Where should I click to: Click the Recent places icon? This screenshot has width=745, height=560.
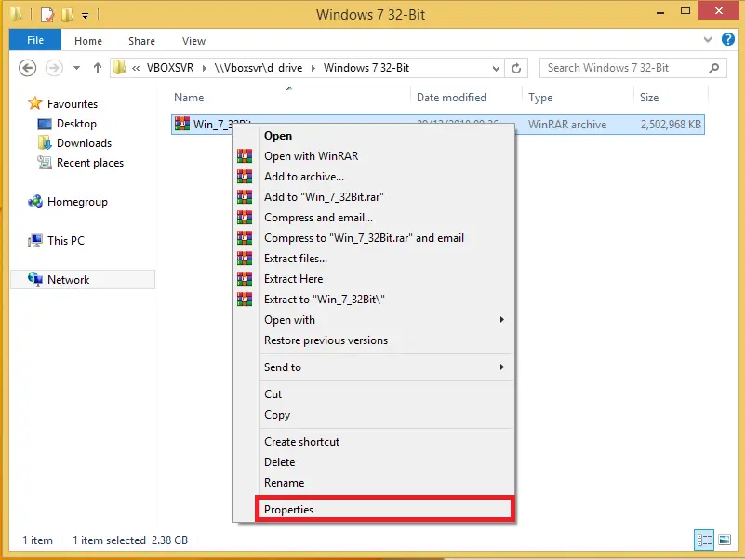(45, 163)
